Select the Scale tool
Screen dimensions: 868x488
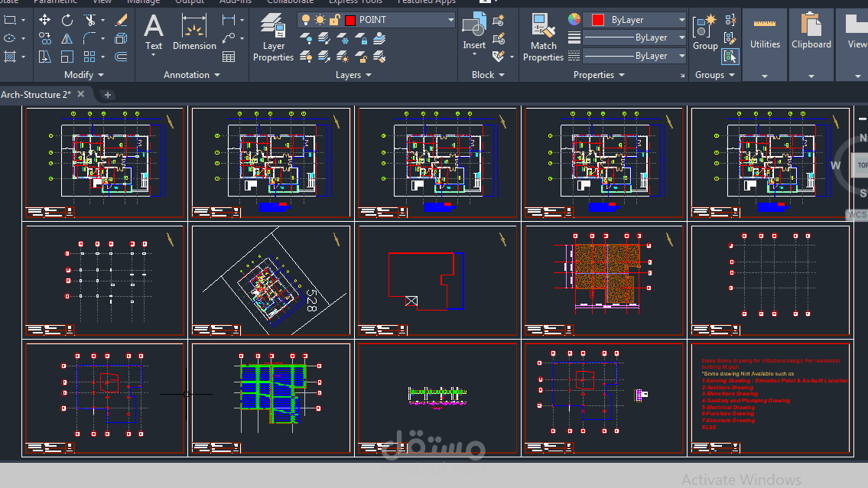(67, 57)
